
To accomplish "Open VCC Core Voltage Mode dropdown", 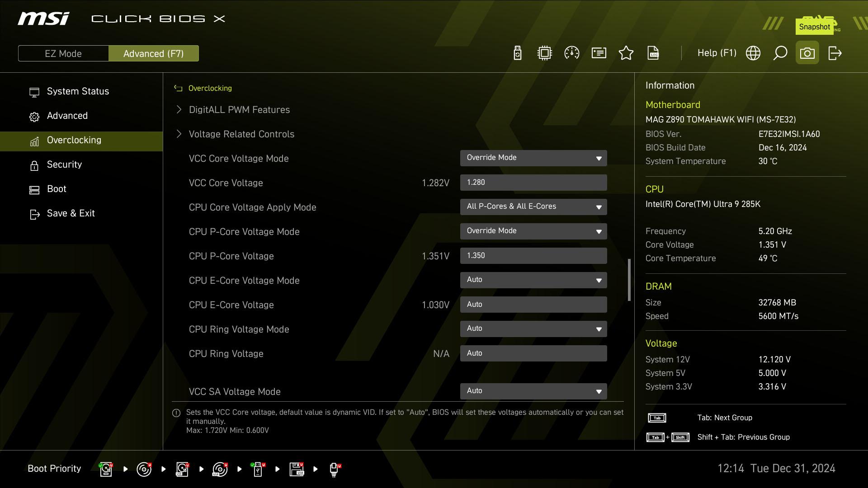I will (533, 158).
